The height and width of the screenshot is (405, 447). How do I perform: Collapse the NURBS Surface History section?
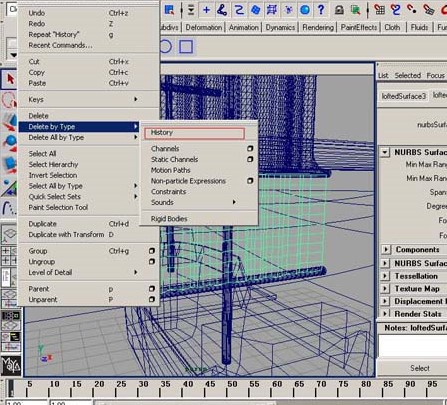(x=385, y=152)
